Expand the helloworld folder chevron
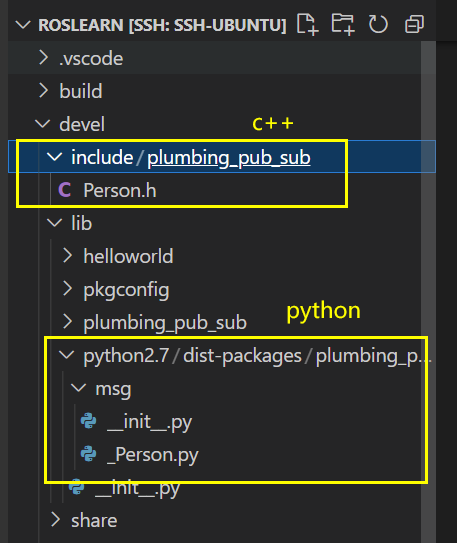 [x=68, y=256]
